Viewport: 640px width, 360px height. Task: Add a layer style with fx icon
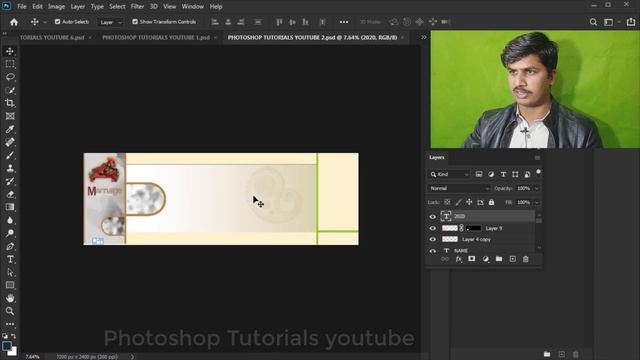tap(458, 259)
